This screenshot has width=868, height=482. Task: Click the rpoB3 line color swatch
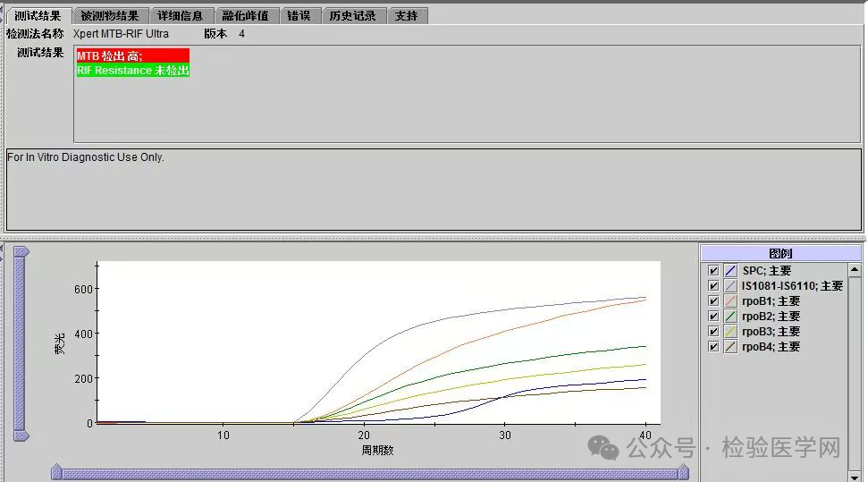tap(730, 332)
